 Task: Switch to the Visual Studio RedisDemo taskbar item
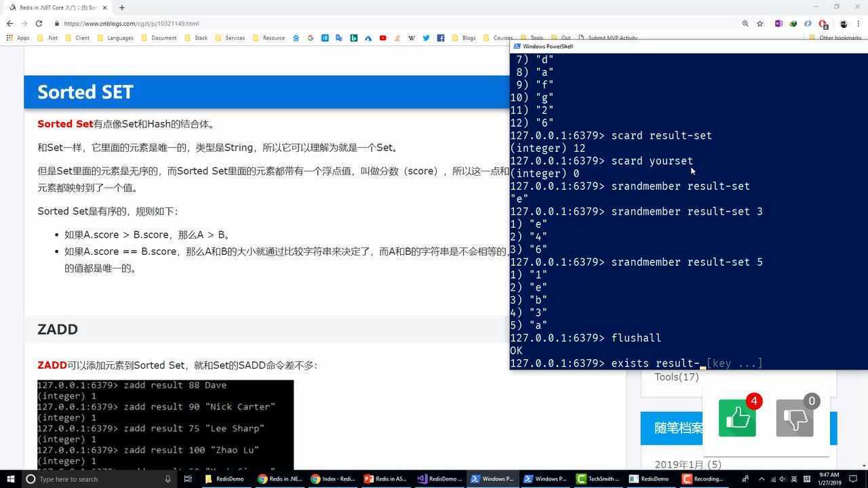439,479
